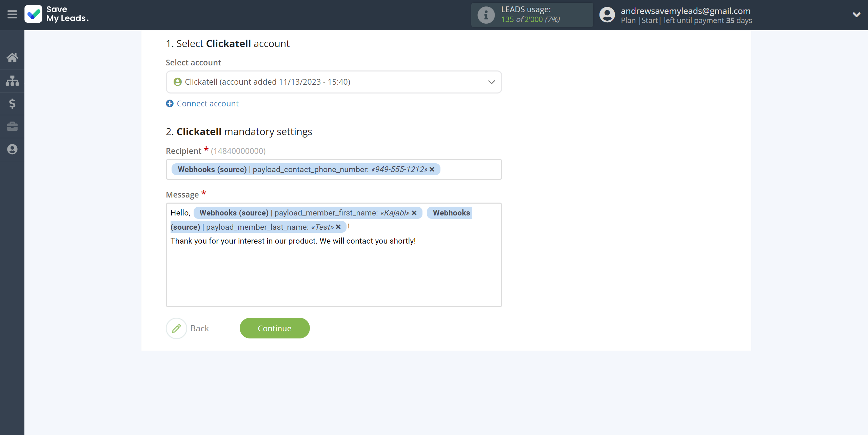This screenshot has height=435, width=868.
Task: Click the dollar/billing icon in sidebar
Action: (12, 103)
